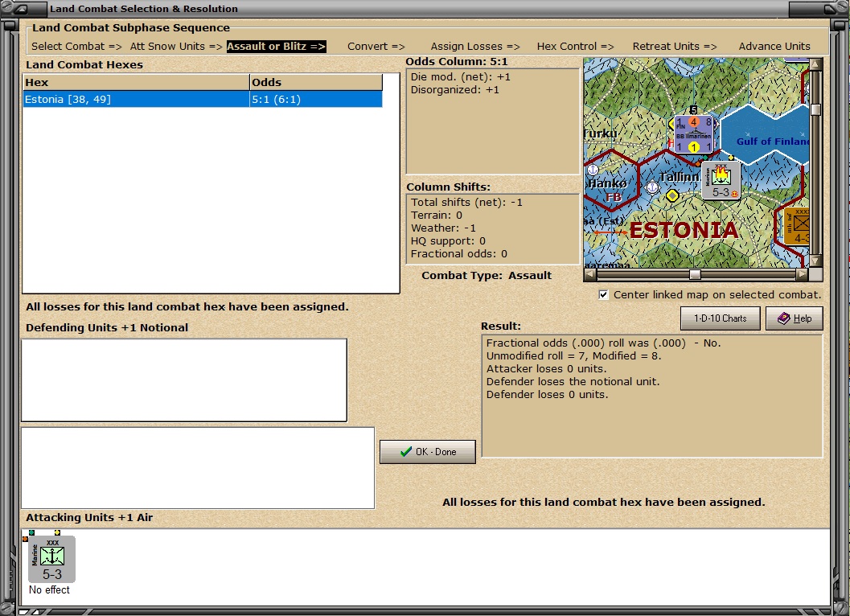The width and height of the screenshot is (850, 616).
Task: Toggle Center linked map on selected combat checkbox
Action: pos(603,294)
